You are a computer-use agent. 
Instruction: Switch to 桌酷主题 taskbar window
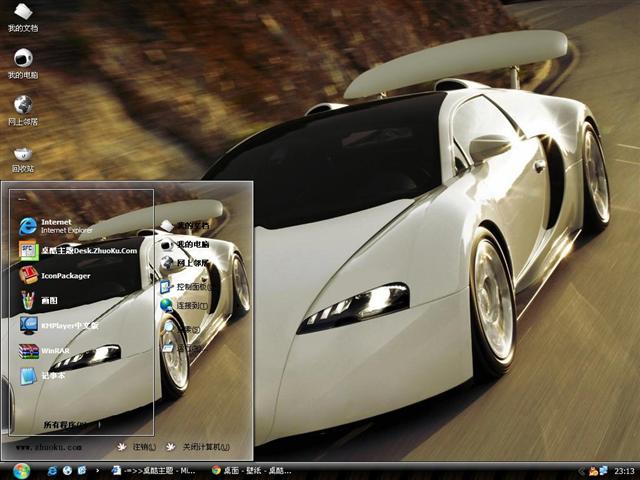tap(155, 470)
